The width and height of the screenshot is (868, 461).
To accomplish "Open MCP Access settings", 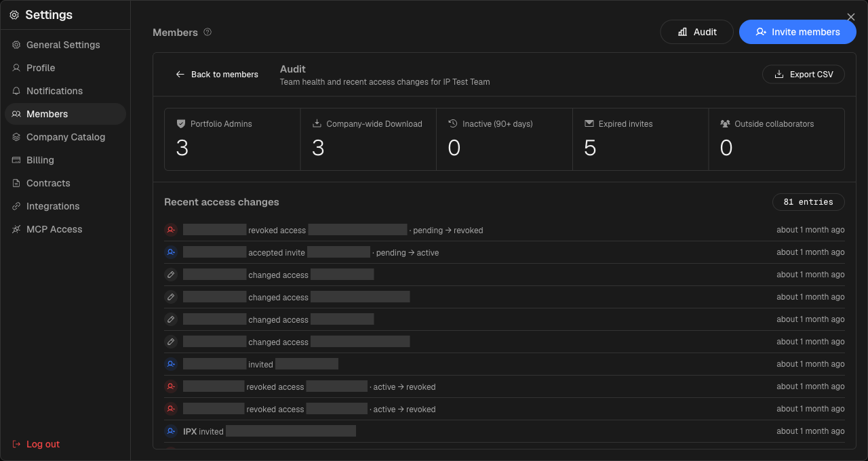I will tap(65, 229).
